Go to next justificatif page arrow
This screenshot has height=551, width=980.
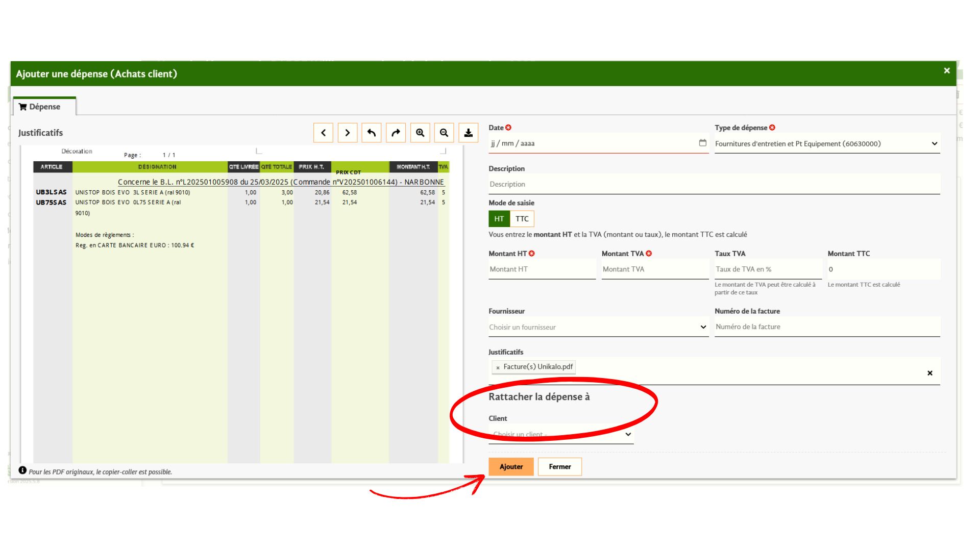(348, 133)
